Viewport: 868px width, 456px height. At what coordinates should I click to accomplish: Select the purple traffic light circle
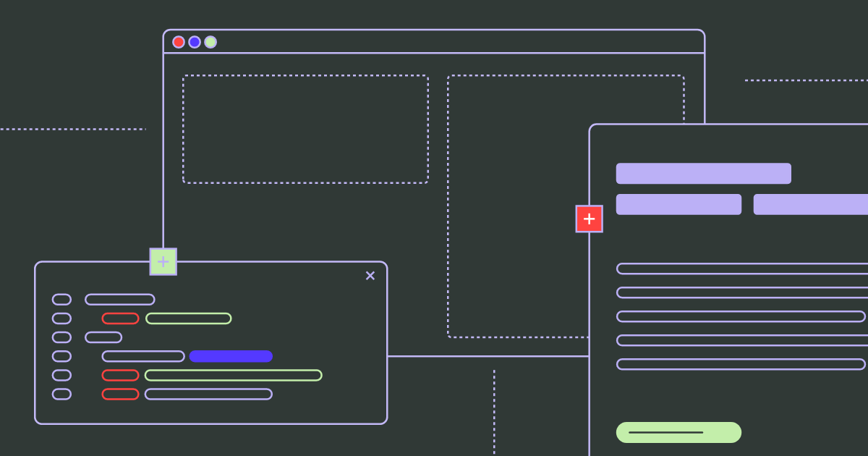pyautogui.click(x=194, y=42)
